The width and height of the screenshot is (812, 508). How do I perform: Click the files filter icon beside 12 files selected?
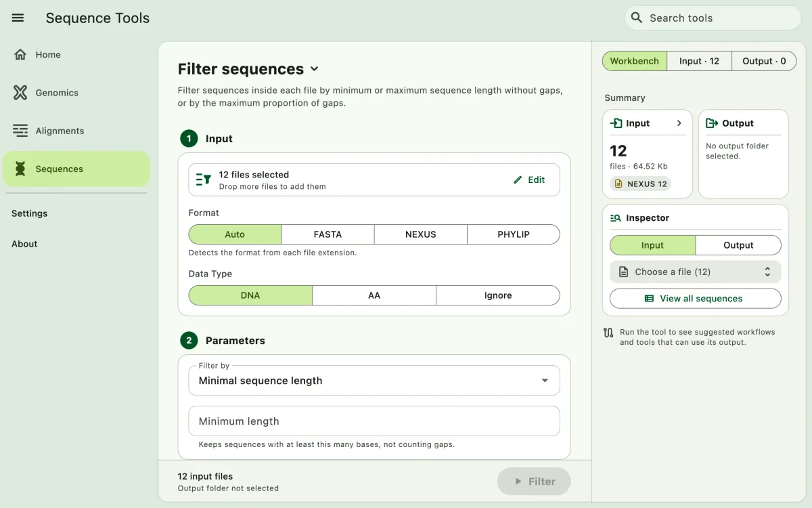click(x=204, y=179)
